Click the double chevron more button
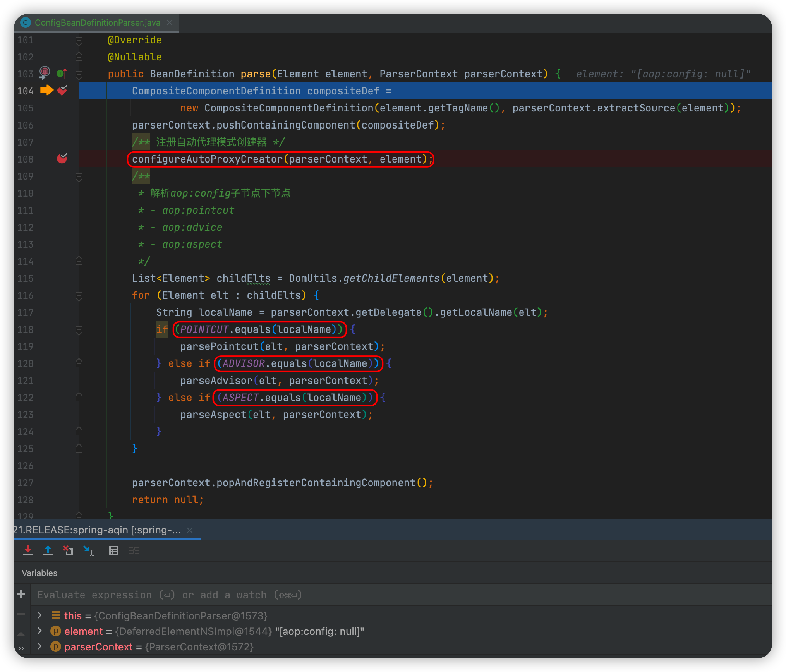This screenshot has height=672, width=786. point(21,648)
